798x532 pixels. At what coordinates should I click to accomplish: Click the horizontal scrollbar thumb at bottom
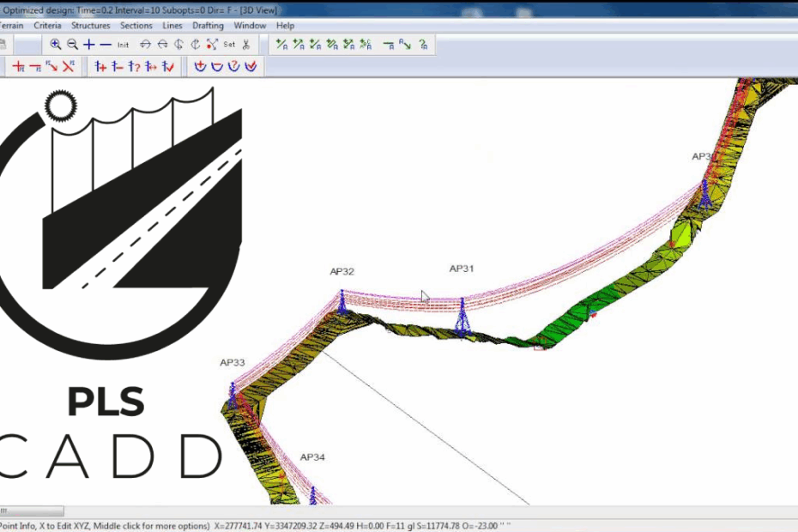pos(32,511)
